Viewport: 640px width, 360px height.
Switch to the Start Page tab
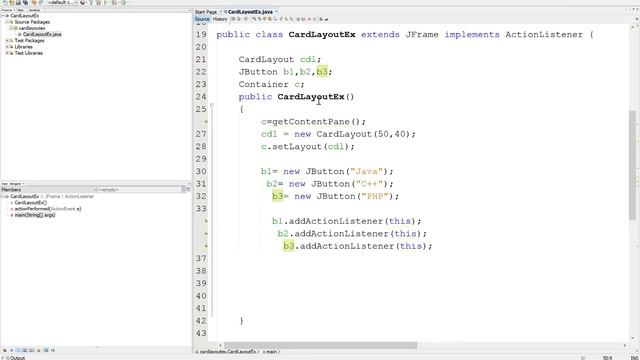pos(206,12)
